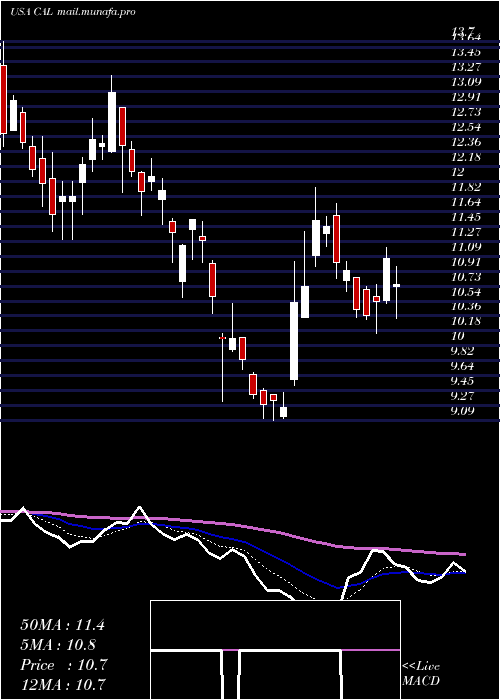Click the <<Live MACD label
This screenshot has height=700, width=500.
coord(421,674)
